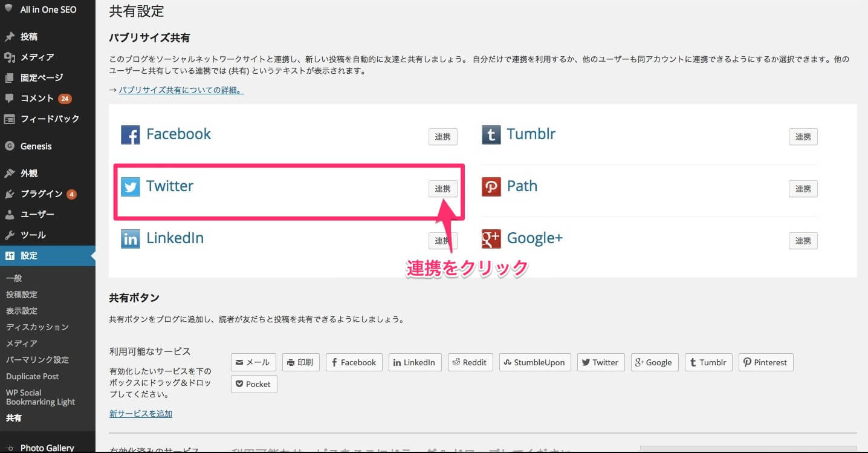The image size is (868, 453).
Task: Click the Reddit sharing service button
Action: point(470,362)
